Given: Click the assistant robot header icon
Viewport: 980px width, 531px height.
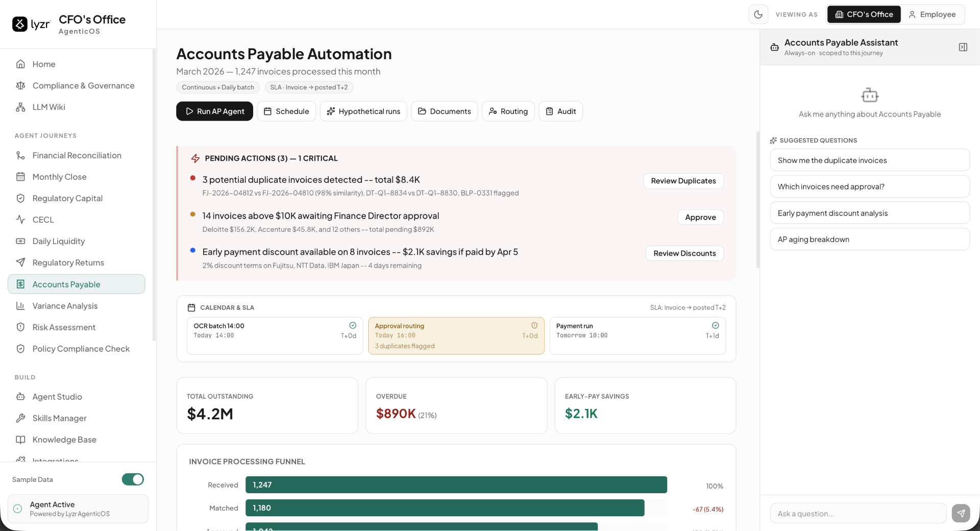Looking at the screenshot, I should tap(774, 47).
